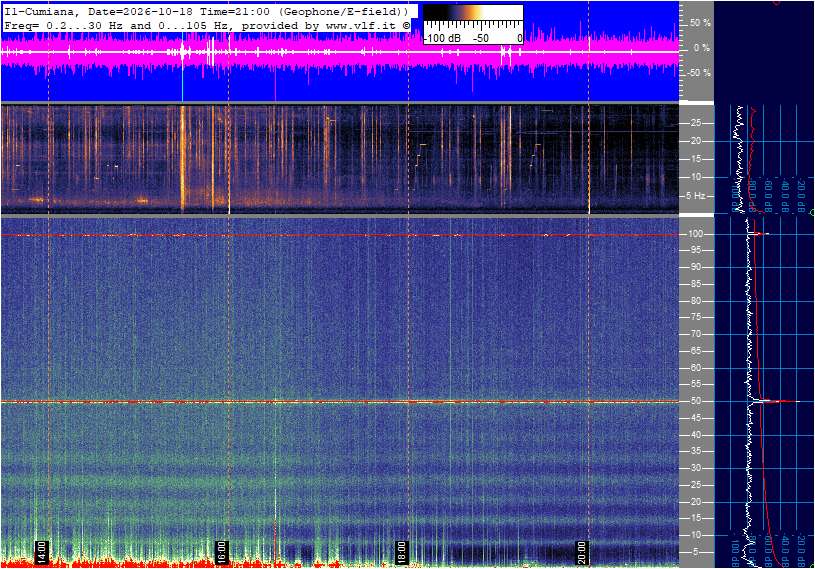Click the '90' frequency scale label
Image resolution: width=815 pixels, height=569 pixels.
[695, 267]
